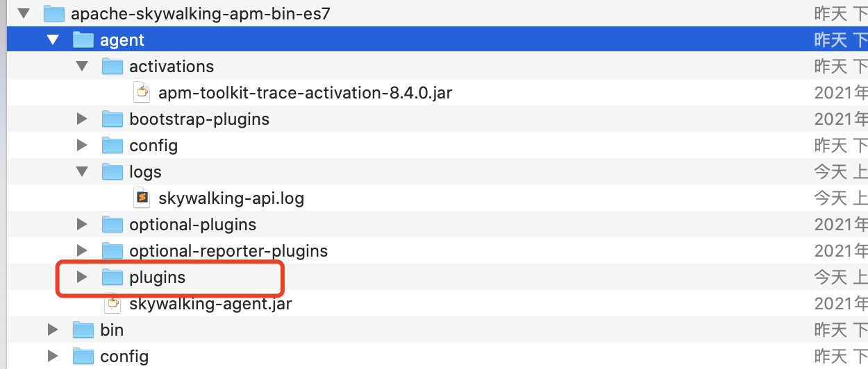Click the bootstrap-plugins folder icon
Screen dimensions: 868x369
point(112,119)
